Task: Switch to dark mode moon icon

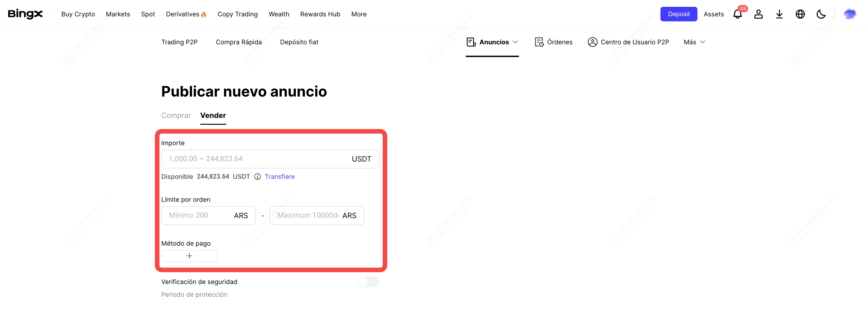Action: 821,14
